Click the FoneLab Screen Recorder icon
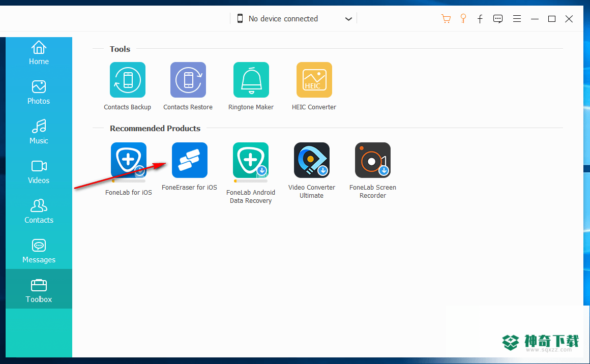590x364 pixels. [372, 160]
